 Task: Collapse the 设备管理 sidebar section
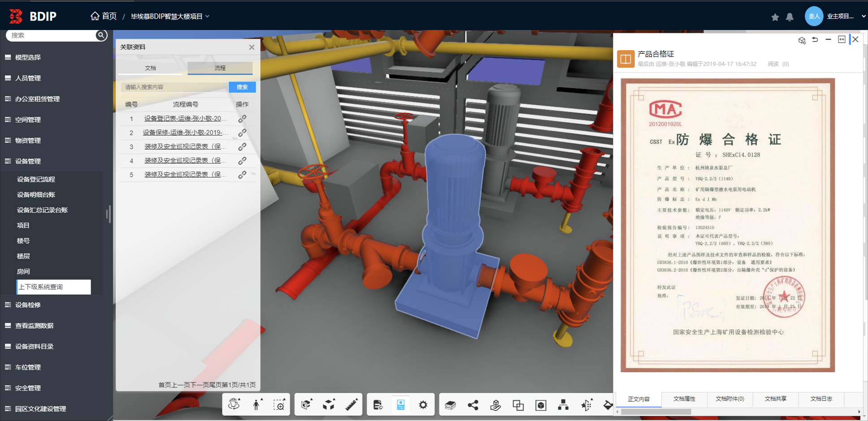[28, 161]
